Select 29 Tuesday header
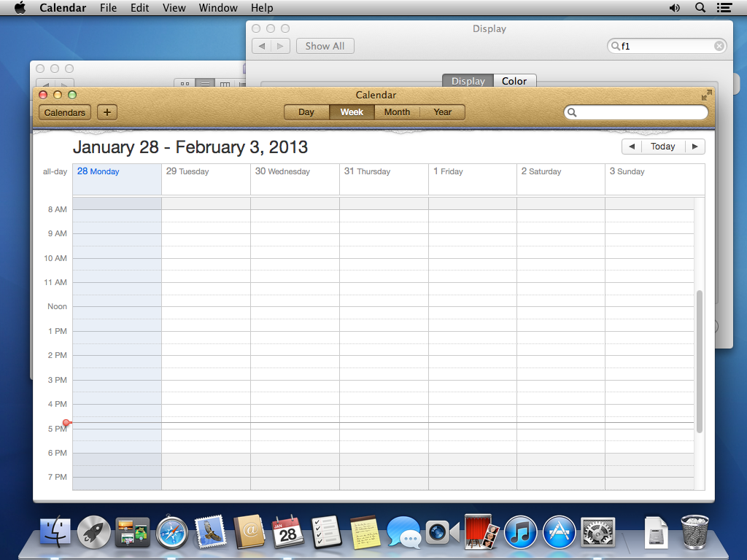This screenshot has width=747, height=560. pos(187,171)
